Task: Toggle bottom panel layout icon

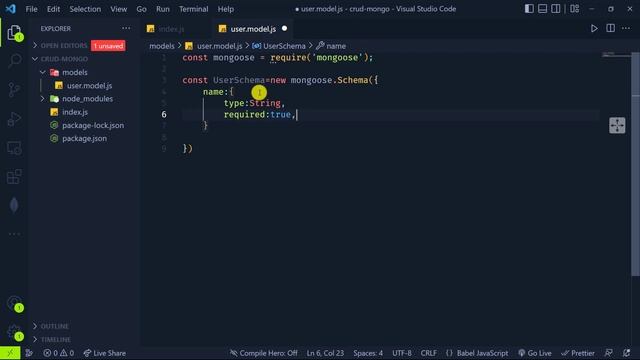Action: click(542, 9)
